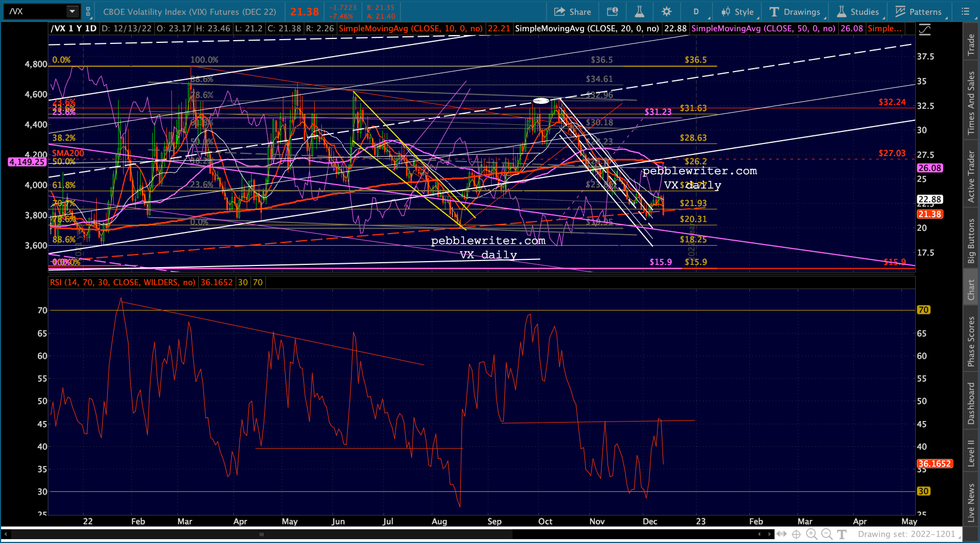
Task: Click the Share button in toolbar
Action: coord(572,12)
